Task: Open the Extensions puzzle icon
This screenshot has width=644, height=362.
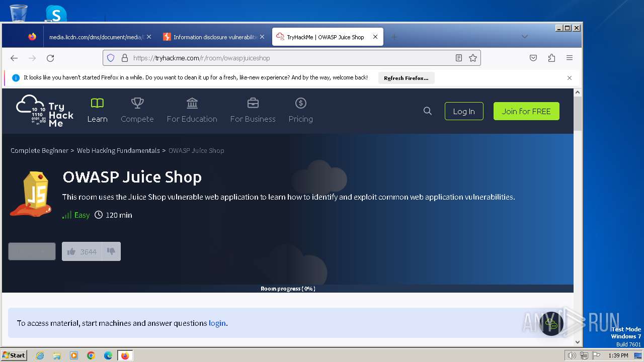Action: [x=551, y=58]
